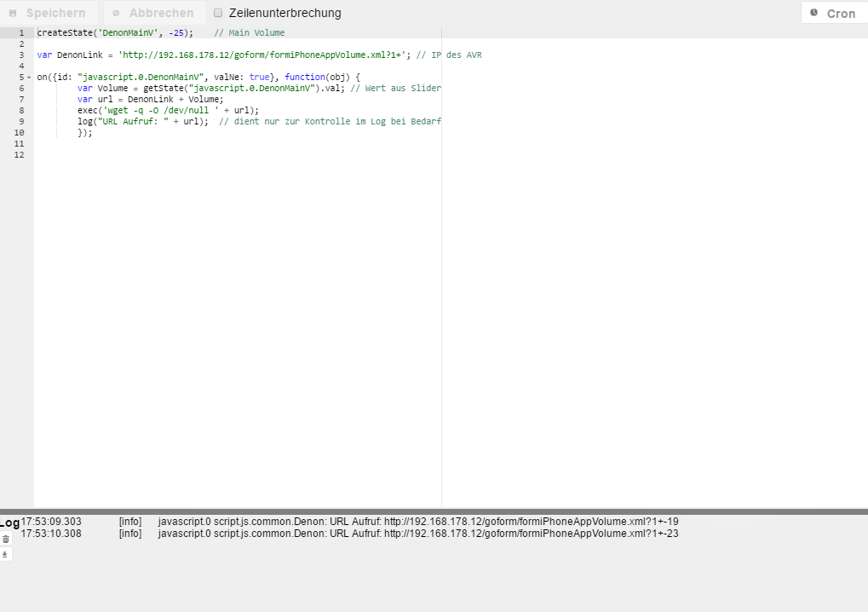This screenshot has height=612, width=868.
Task: Click the floppy disk save icon
Action: [x=13, y=13]
